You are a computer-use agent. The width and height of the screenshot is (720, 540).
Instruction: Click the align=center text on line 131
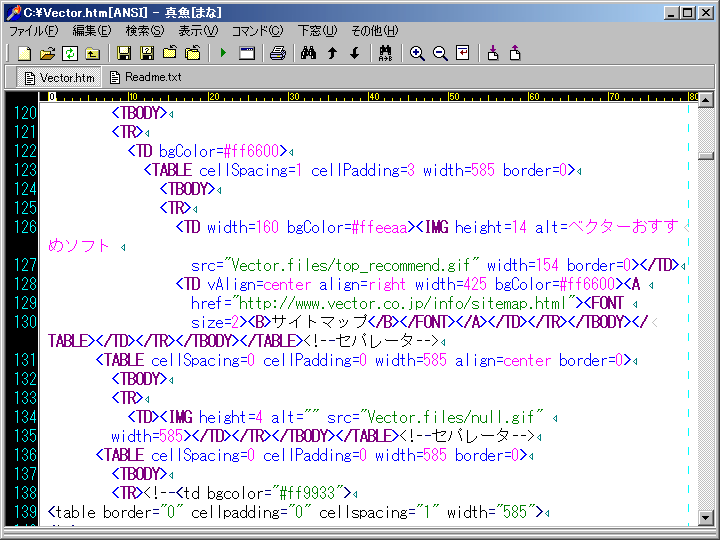pyautogui.click(x=502, y=360)
